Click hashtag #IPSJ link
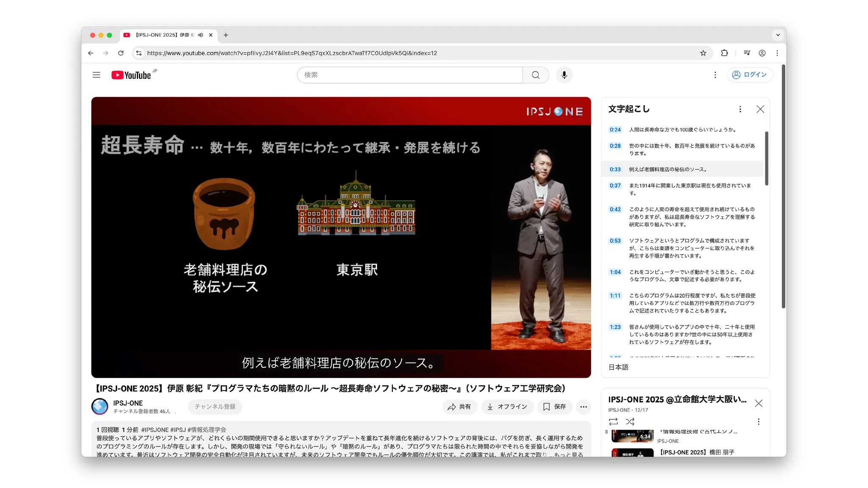Viewport: 868px width, 488px height. coord(178,430)
